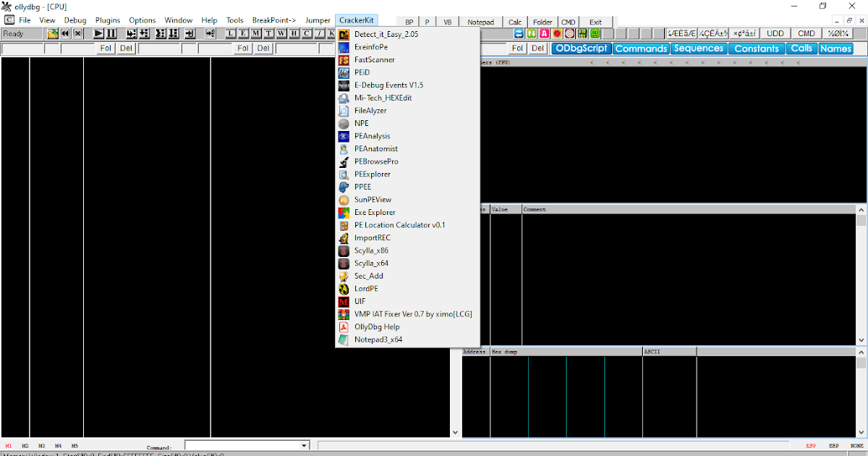
Task: Open PEAnalysis tool
Action: coord(407,136)
